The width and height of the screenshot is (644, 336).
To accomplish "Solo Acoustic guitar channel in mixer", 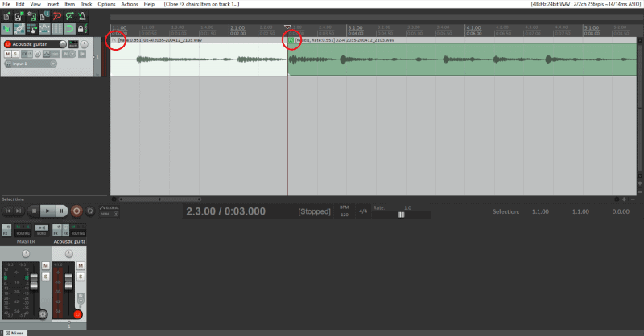I will 80,277.
